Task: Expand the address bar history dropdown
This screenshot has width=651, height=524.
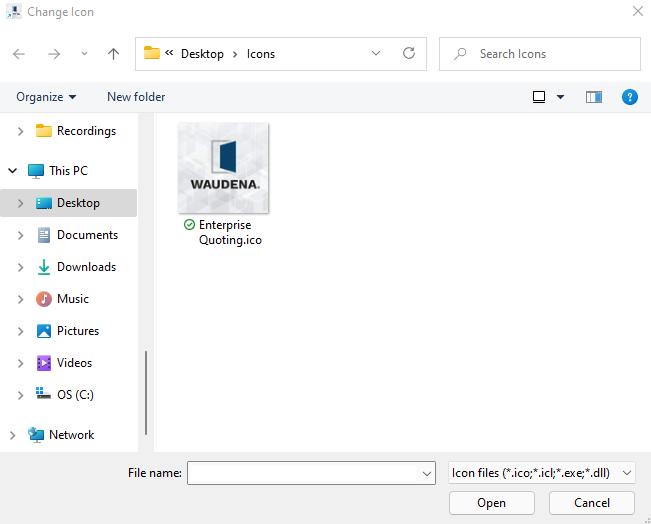Action: pos(376,53)
